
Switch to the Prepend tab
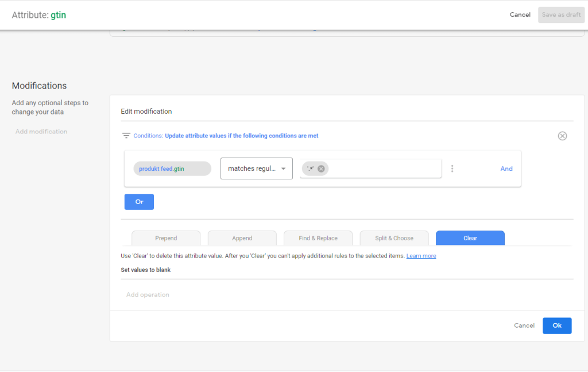pyautogui.click(x=166, y=238)
